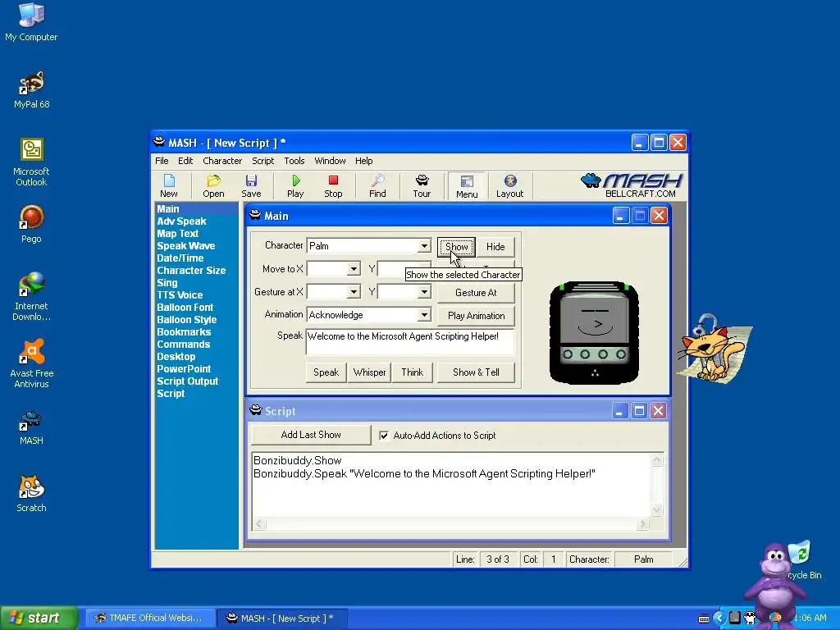
Task: Open the Find tool in toolbar
Action: (377, 186)
